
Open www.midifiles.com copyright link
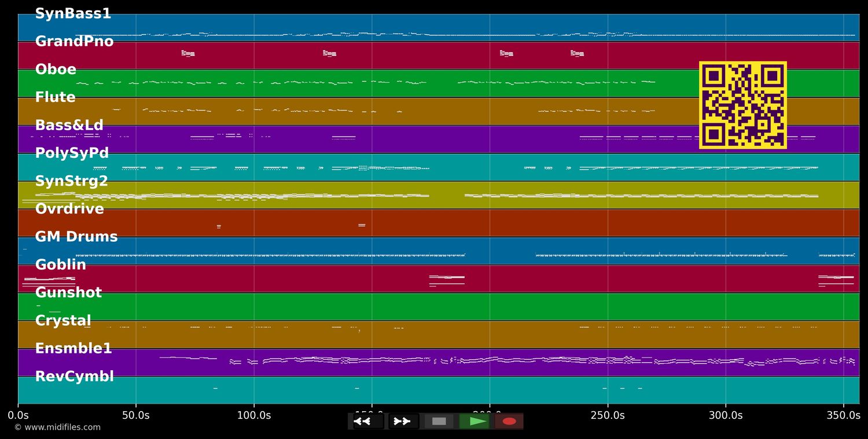pos(57,427)
